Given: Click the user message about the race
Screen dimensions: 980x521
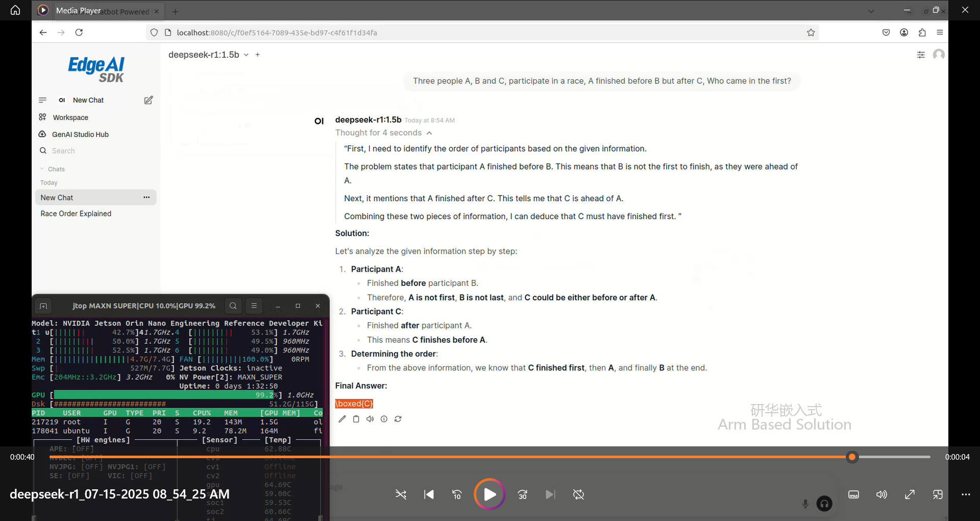Looking at the screenshot, I should [x=602, y=81].
